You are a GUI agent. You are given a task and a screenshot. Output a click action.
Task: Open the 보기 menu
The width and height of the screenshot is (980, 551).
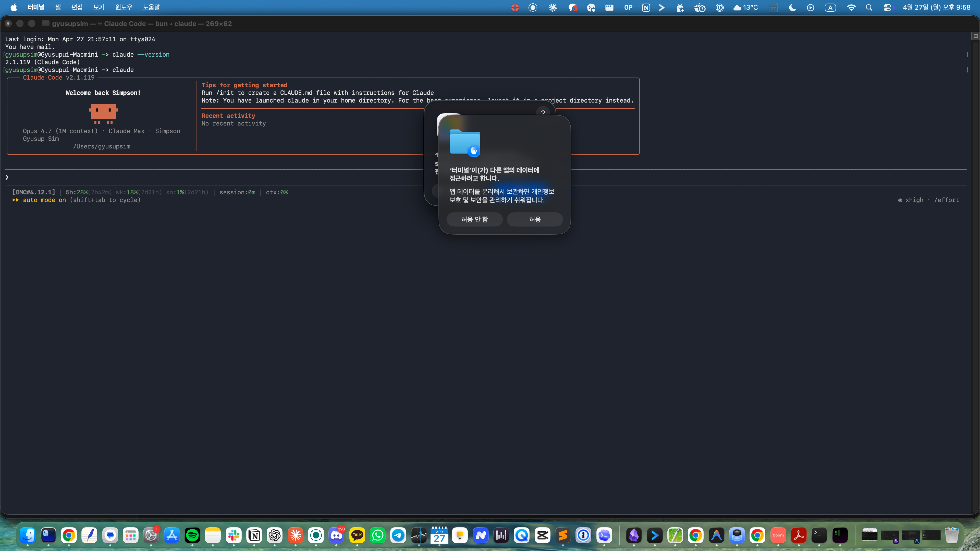coord(99,7)
